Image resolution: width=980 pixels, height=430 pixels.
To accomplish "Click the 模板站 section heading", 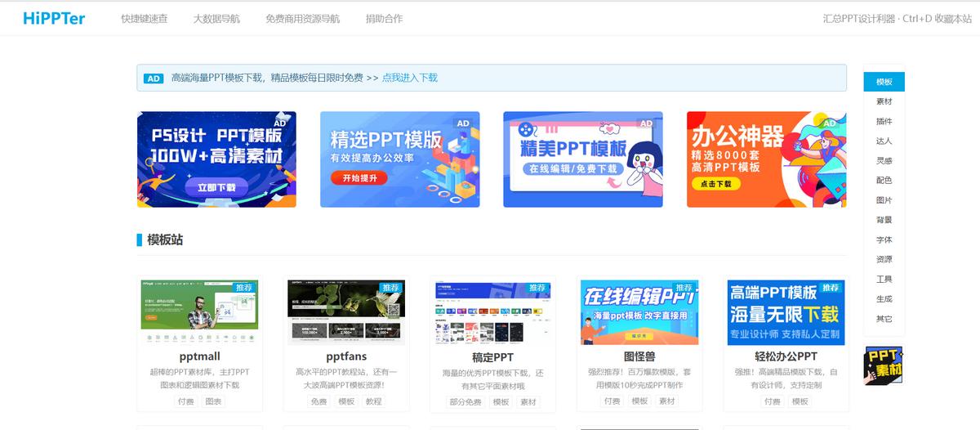I will pos(165,240).
